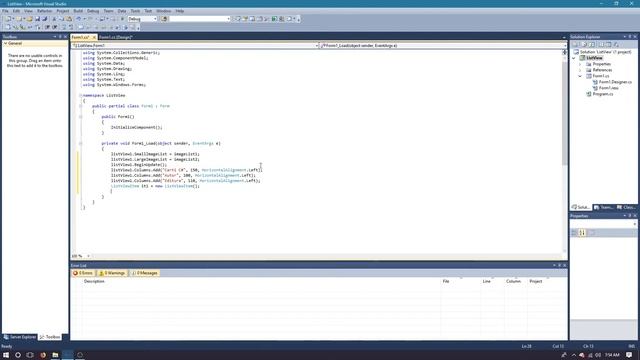Open the Debug menu
640x360 pixels.
tap(93, 11)
